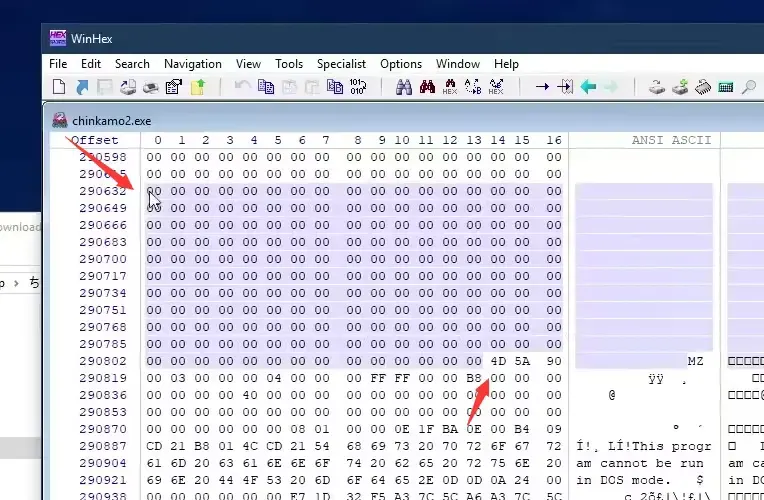The width and height of the screenshot is (764, 500).
Task: Open the Specialist menu
Action: pos(341,64)
